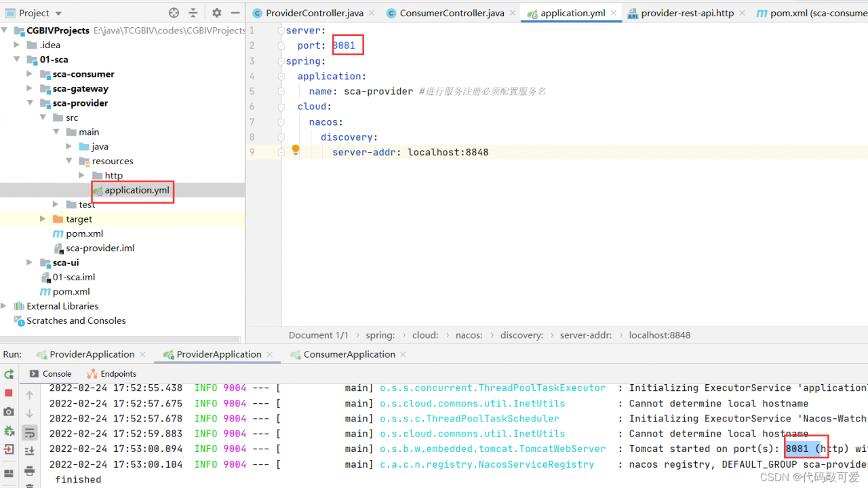
Task: Close the ProviderController.java editor tab
Action: click(372, 13)
